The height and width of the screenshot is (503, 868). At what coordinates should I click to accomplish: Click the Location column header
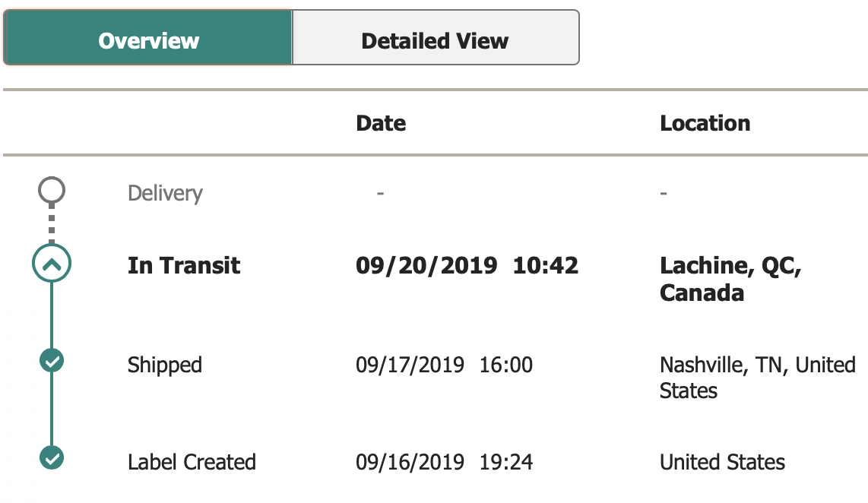click(705, 124)
